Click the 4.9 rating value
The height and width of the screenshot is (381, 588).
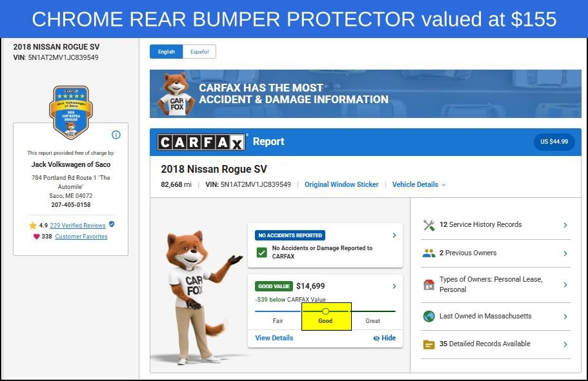pos(43,226)
